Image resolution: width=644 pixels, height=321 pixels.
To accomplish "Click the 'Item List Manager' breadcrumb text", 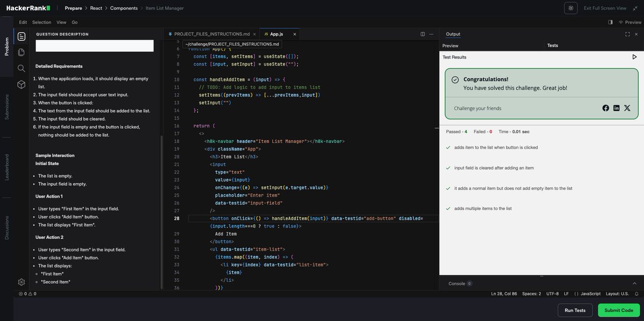I will [x=164, y=8].
